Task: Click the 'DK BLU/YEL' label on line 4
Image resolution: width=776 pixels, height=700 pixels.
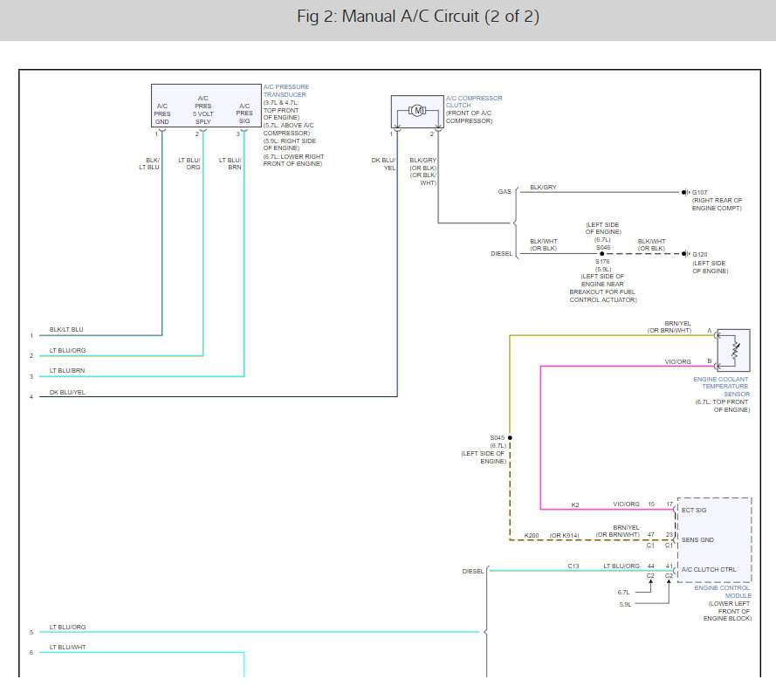Action: pos(67,392)
